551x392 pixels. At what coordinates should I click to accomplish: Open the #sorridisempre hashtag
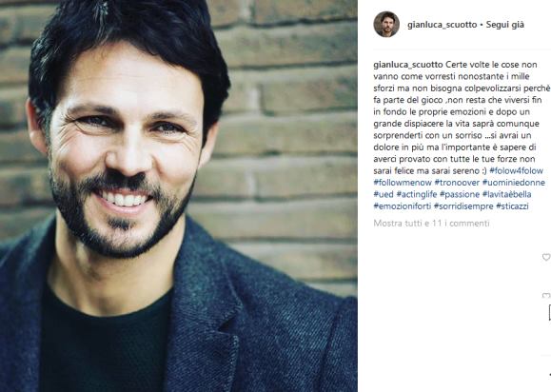463,206
